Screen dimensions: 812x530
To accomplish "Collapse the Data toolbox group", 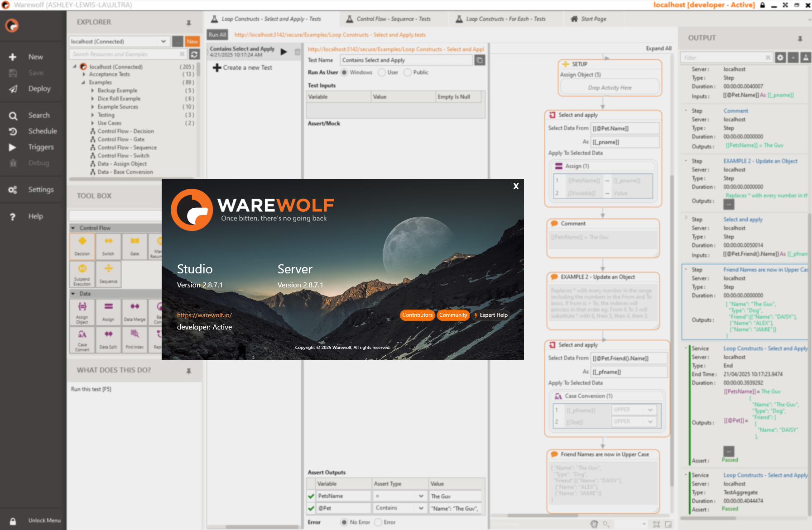I will 73,294.
